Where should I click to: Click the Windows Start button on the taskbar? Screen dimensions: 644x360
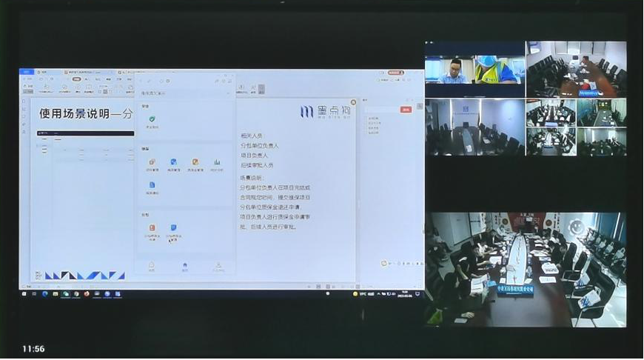click(x=24, y=294)
